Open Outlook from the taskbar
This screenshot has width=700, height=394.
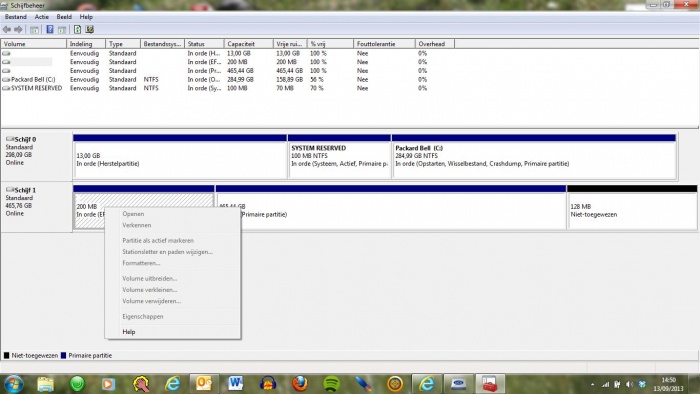coord(204,384)
